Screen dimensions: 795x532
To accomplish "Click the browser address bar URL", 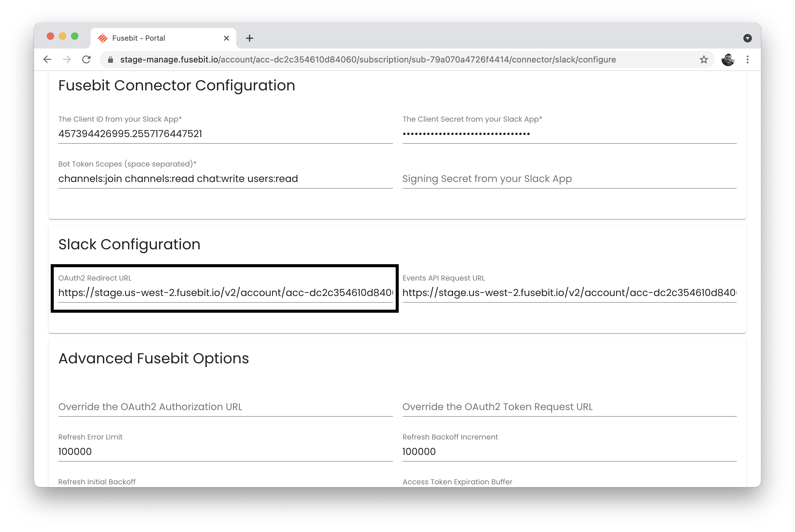I will 368,60.
